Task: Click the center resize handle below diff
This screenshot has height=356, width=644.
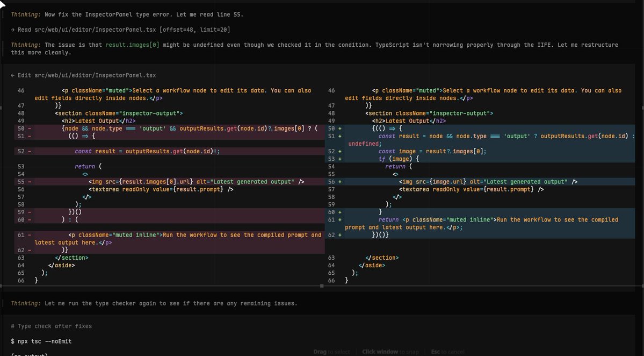Action: pyautogui.click(x=322, y=286)
